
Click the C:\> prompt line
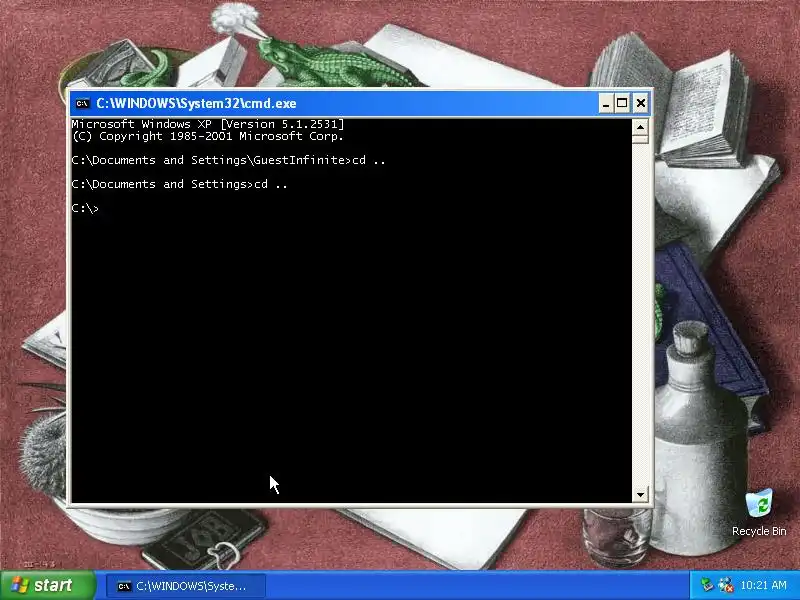pos(85,208)
